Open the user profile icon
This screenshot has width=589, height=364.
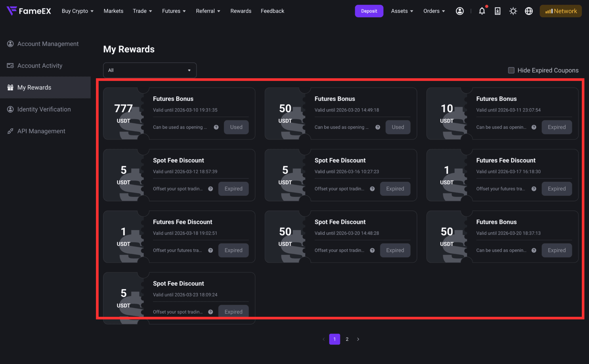pos(460,11)
